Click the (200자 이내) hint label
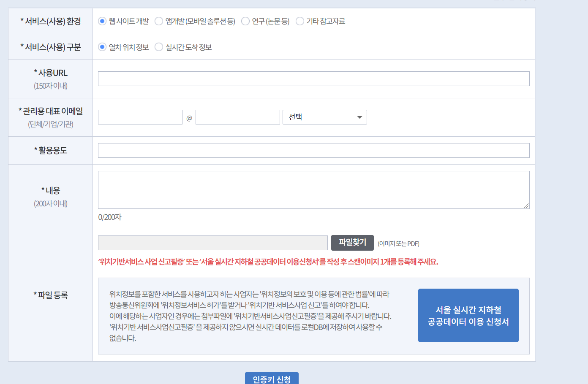Viewport: 588px width, 384px height. pos(51,203)
